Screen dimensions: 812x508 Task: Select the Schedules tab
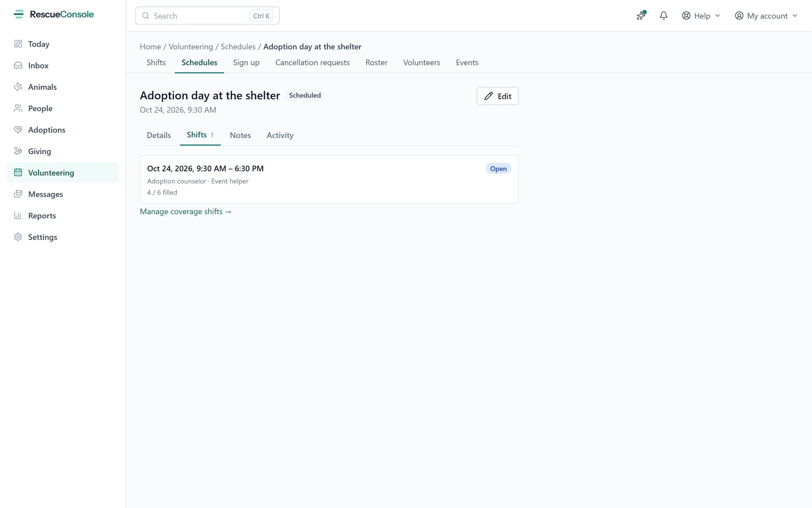pyautogui.click(x=199, y=62)
